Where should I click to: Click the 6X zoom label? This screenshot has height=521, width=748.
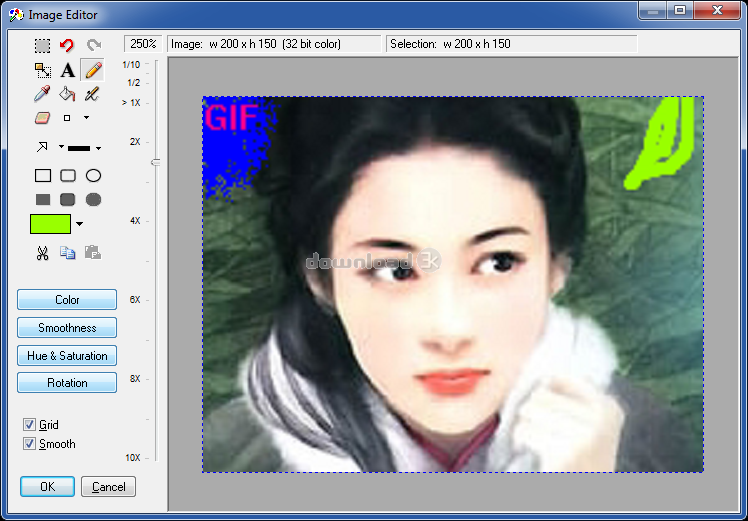pyautogui.click(x=135, y=300)
